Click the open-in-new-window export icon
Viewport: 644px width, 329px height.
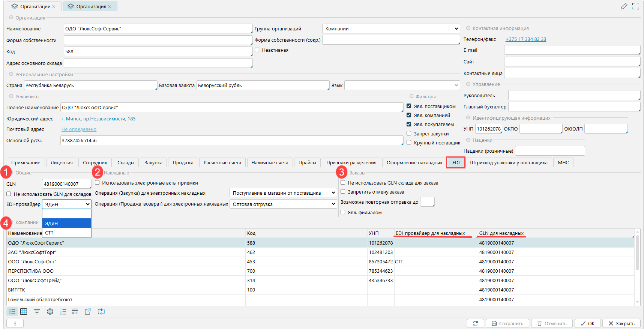coord(88,312)
